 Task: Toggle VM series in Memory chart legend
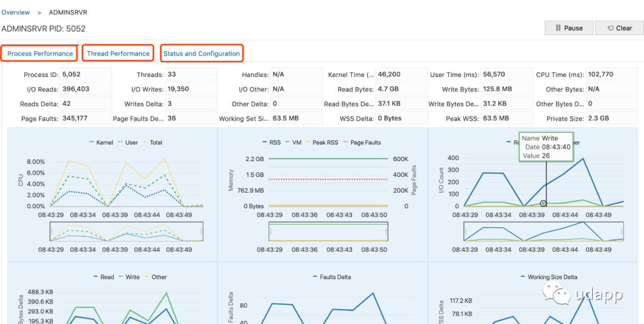tap(292, 143)
